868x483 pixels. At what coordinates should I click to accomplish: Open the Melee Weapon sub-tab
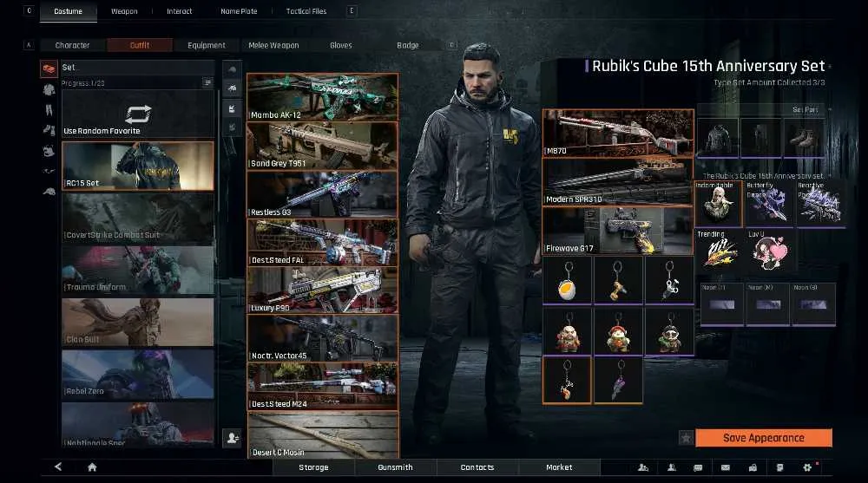tap(273, 45)
